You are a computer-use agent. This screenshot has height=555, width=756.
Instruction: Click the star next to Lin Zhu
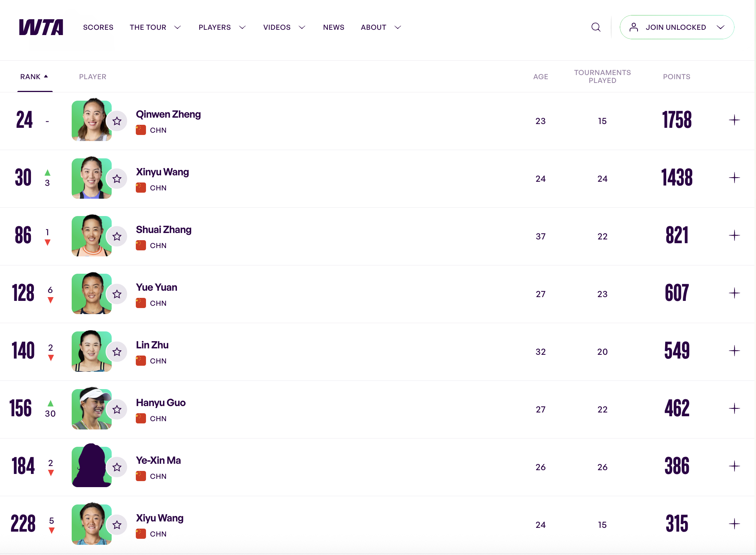[x=117, y=352]
